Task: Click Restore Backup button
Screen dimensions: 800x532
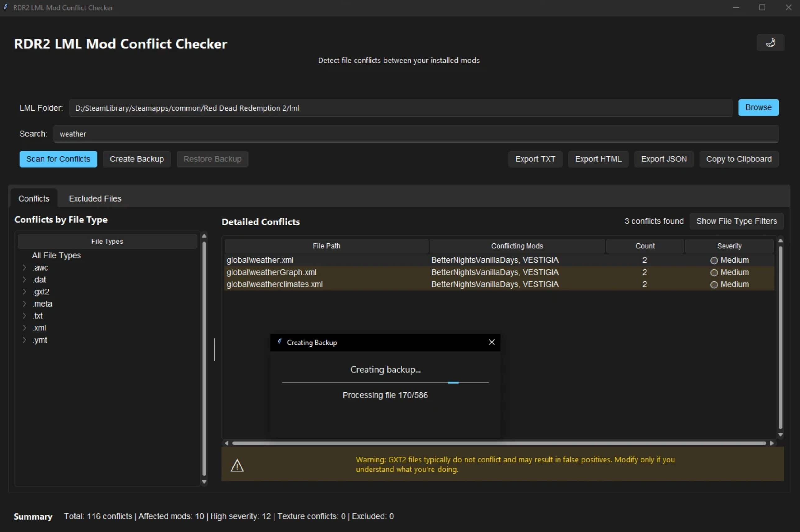Action: [212, 159]
